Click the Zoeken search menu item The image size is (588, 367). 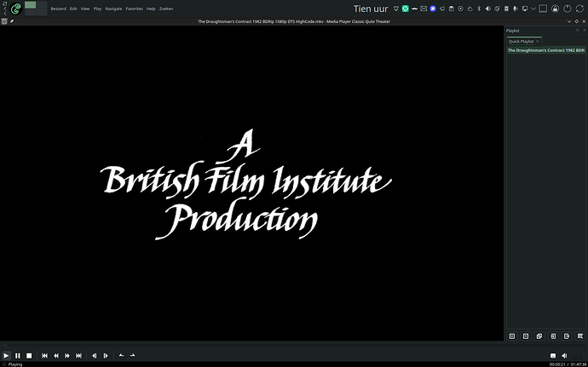pos(166,9)
